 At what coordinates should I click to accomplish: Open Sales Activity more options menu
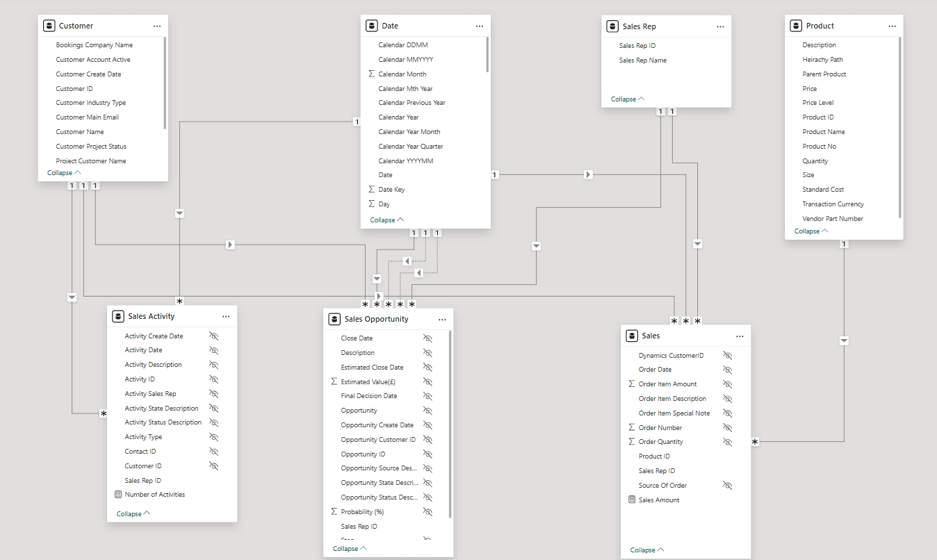(226, 316)
